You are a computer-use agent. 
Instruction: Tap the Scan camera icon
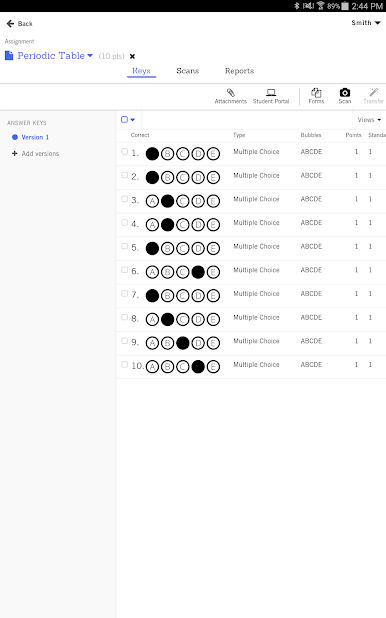tap(345, 93)
